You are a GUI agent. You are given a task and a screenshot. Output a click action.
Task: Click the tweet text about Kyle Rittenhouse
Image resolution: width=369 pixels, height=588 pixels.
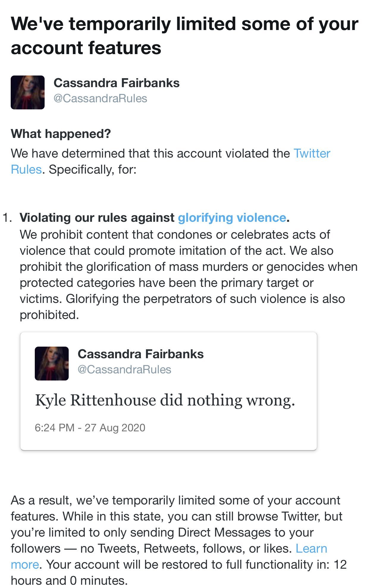(165, 400)
